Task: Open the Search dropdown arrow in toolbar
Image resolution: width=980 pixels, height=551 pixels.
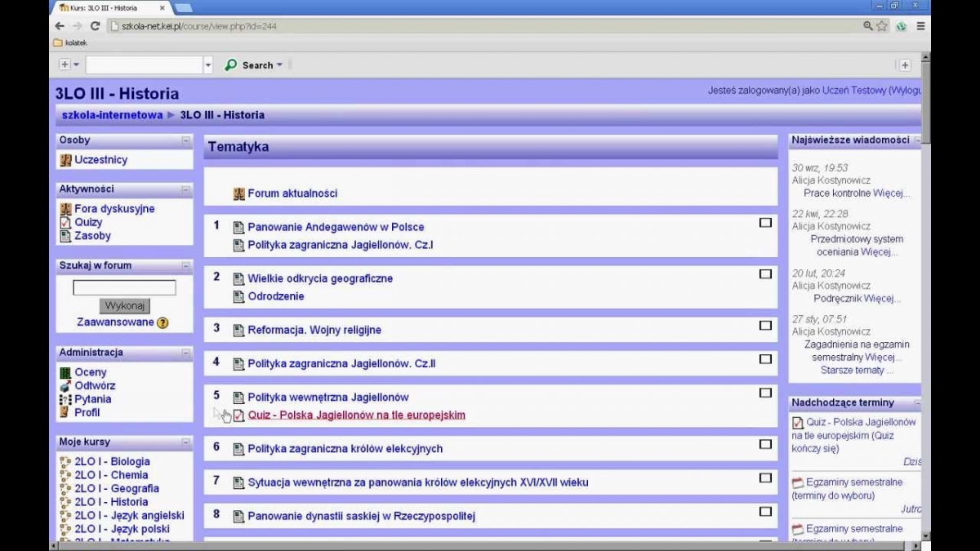Action: click(279, 65)
